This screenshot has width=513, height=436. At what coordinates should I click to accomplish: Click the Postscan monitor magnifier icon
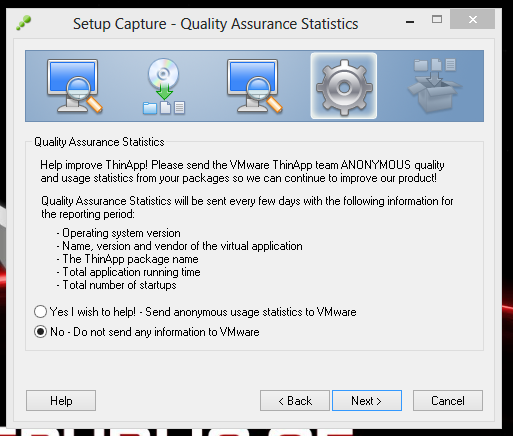point(254,87)
